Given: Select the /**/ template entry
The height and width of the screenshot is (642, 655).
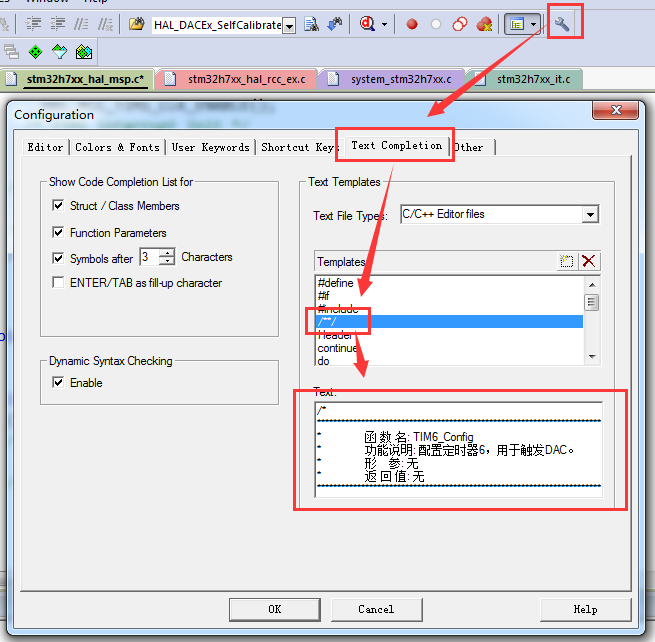Looking at the screenshot, I should 449,321.
